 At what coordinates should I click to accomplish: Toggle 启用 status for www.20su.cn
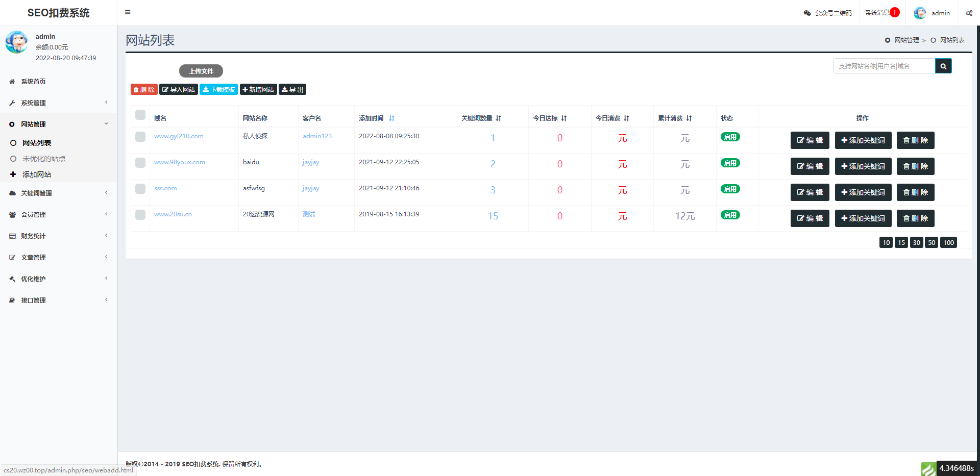tap(730, 215)
